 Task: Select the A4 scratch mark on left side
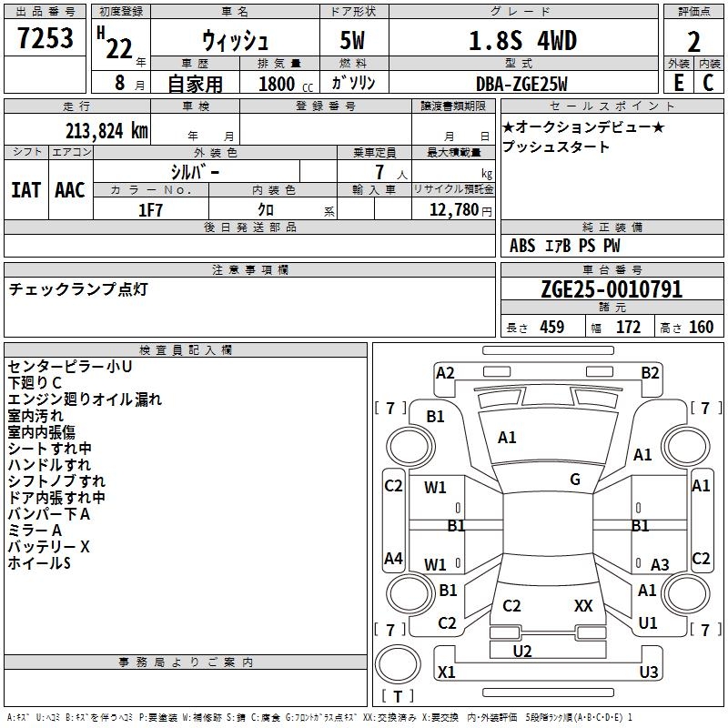click(x=393, y=559)
